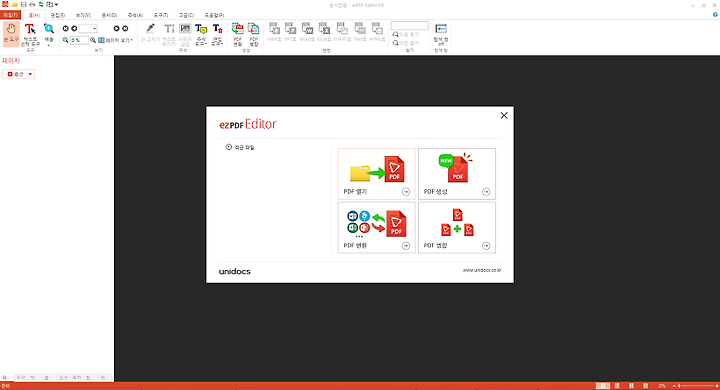Open the page number dropdown

(x=95, y=28)
